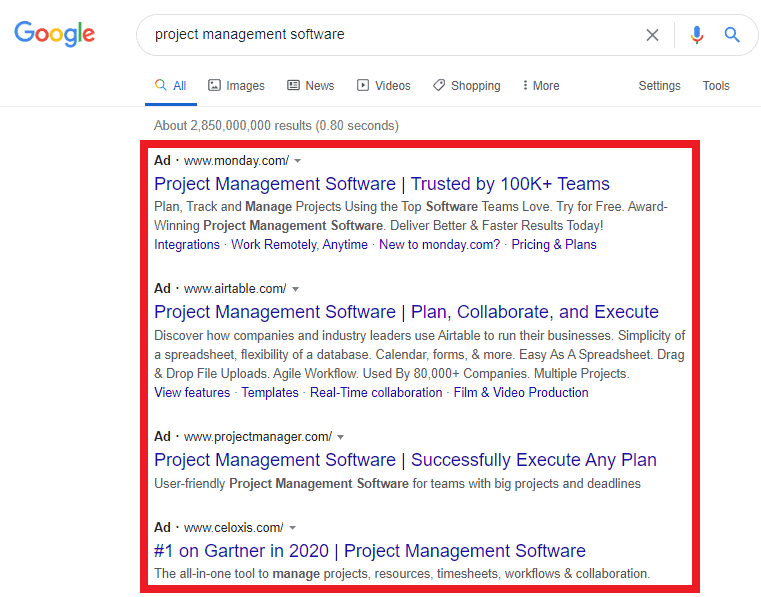Follow the 'Film & Video Production' sitelink

521,393
